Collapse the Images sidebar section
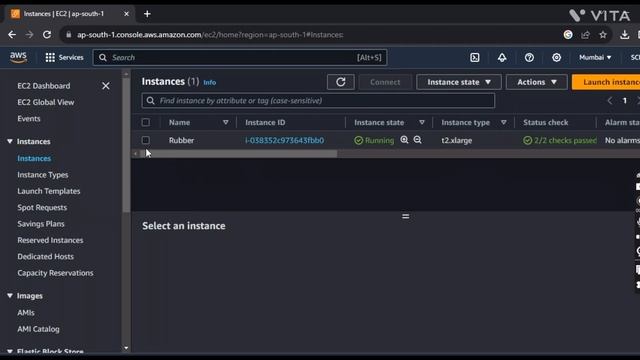The height and width of the screenshot is (360, 640). pos(10,296)
